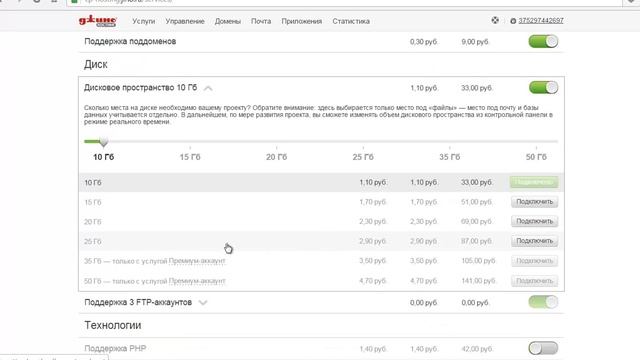
Task: Click 9,00 руб price for Поддержка поддоменов
Action: click(x=475, y=42)
